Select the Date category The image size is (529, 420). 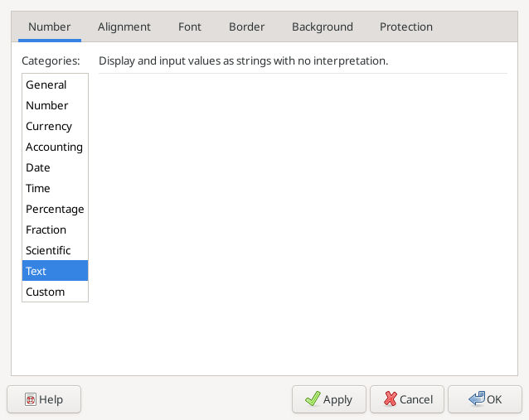(55, 167)
